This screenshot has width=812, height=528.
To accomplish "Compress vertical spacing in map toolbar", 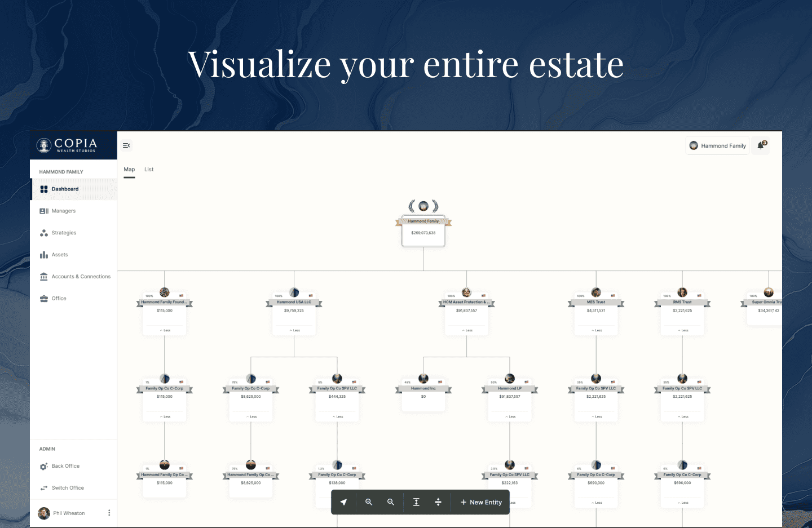I will pos(438,502).
